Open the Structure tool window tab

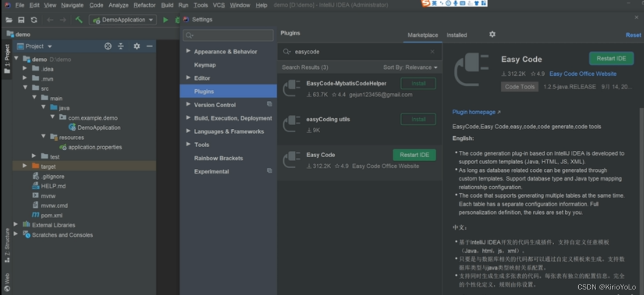tap(7, 245)
